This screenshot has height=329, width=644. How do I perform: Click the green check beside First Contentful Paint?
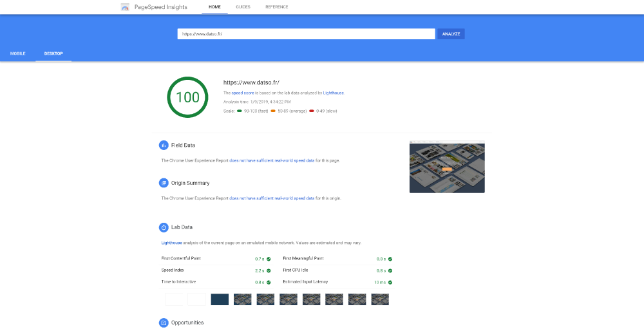point(269,259)
